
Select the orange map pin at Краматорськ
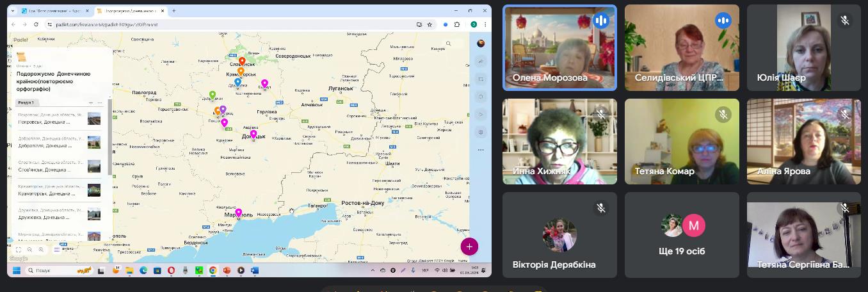[x=241, y=71]
